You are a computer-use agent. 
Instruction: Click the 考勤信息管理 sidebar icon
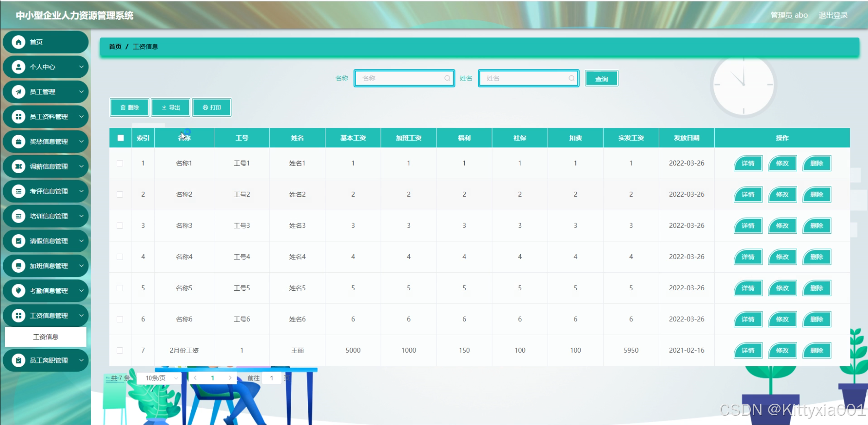tap(19, 291)
